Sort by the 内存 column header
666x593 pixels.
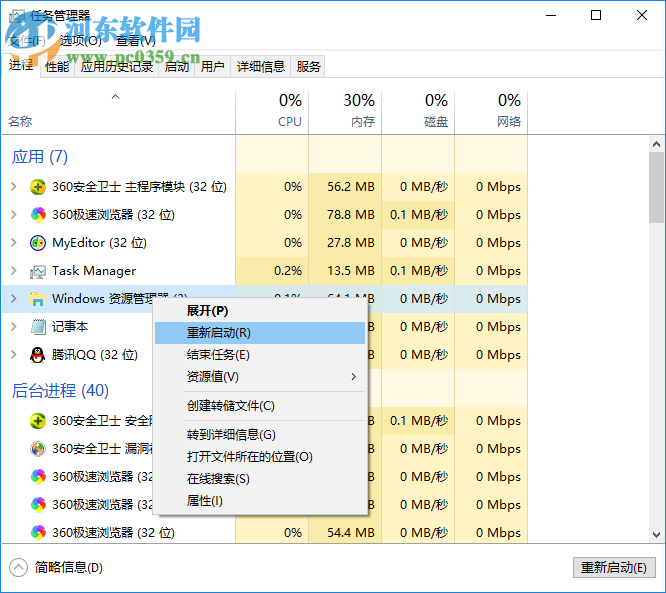click(345, 112)
